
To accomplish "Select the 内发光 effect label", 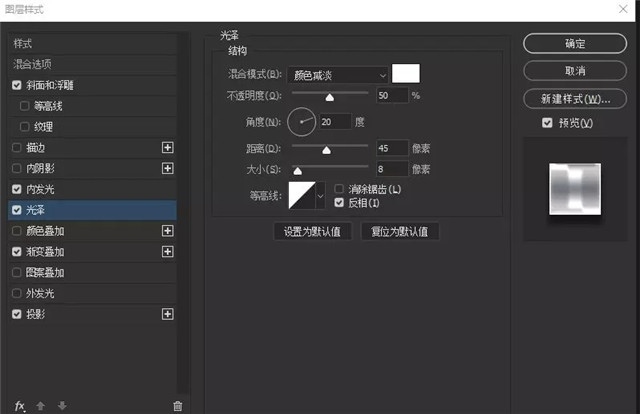I will tap(40, 189).
